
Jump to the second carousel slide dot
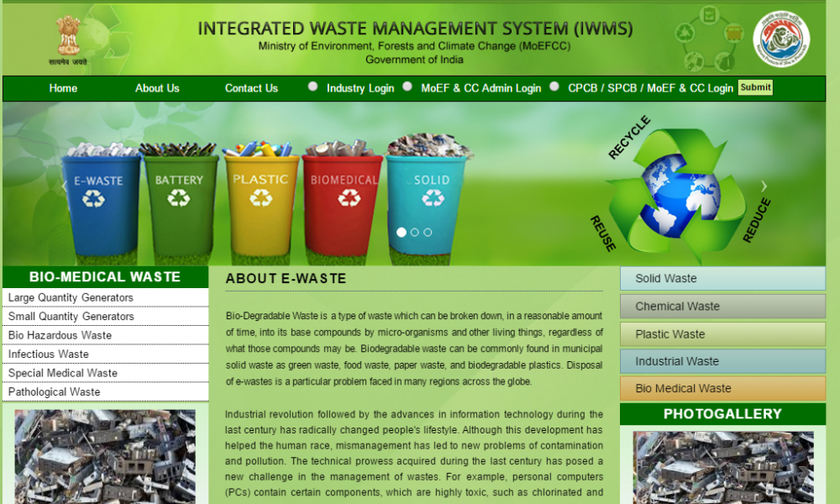coord(415,232)
